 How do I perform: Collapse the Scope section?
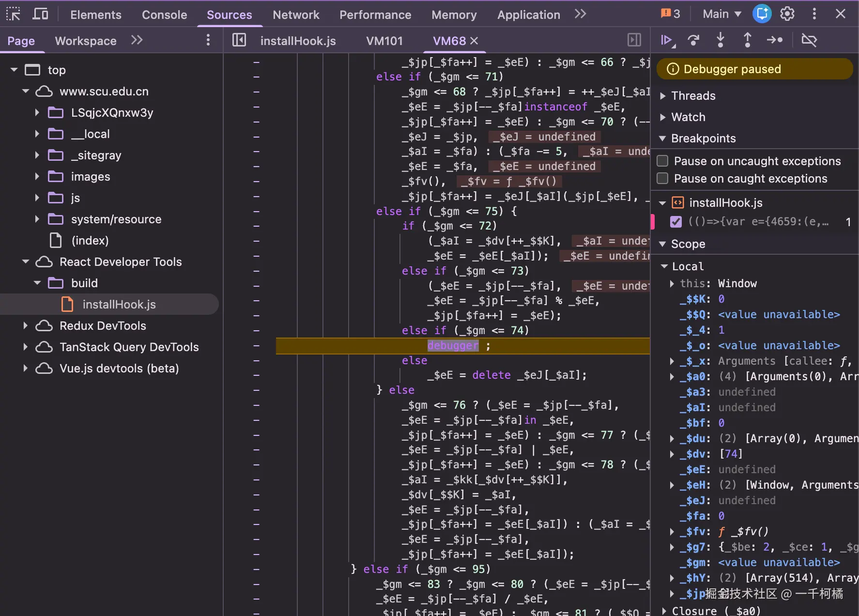point(663,244)
